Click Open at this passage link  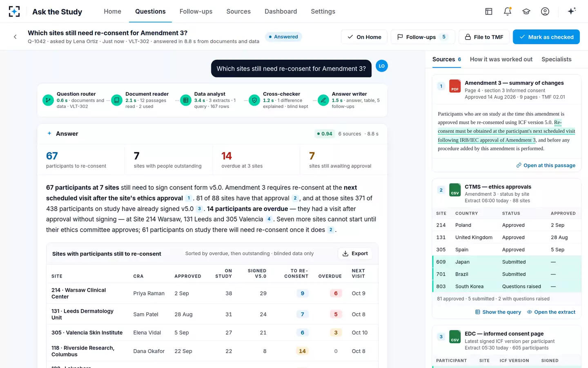(546, 165)
